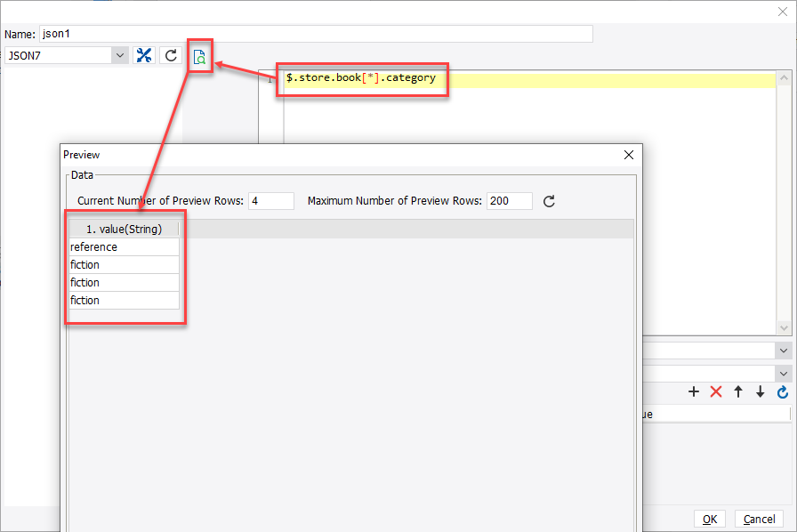This screenshot has height=532, width=797.
Task: Open the JSON settings with the wrench icon
Action: tap(143, 54)
